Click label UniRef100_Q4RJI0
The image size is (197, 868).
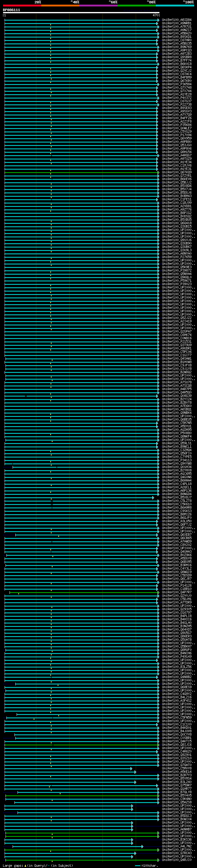click(177, 860)
